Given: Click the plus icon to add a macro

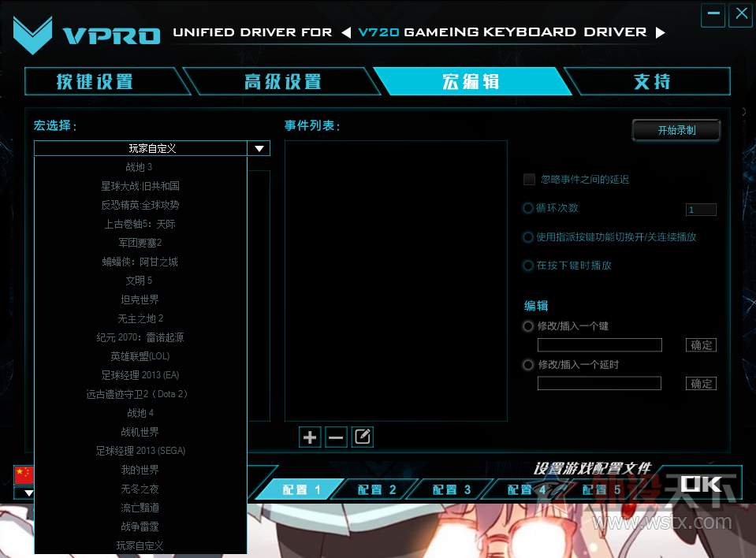Looking at the screenshot, I should [x=309, y=437].
